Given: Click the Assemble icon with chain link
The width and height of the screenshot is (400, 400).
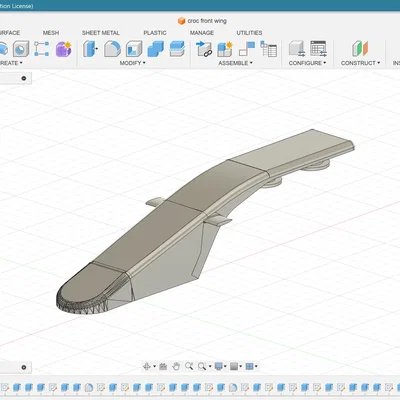Looking at the screenshot, I should click(x=204, y=49).
